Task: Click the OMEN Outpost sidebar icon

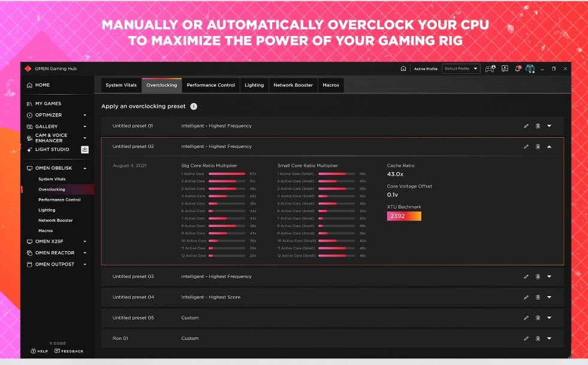Action: pos(29,264)
